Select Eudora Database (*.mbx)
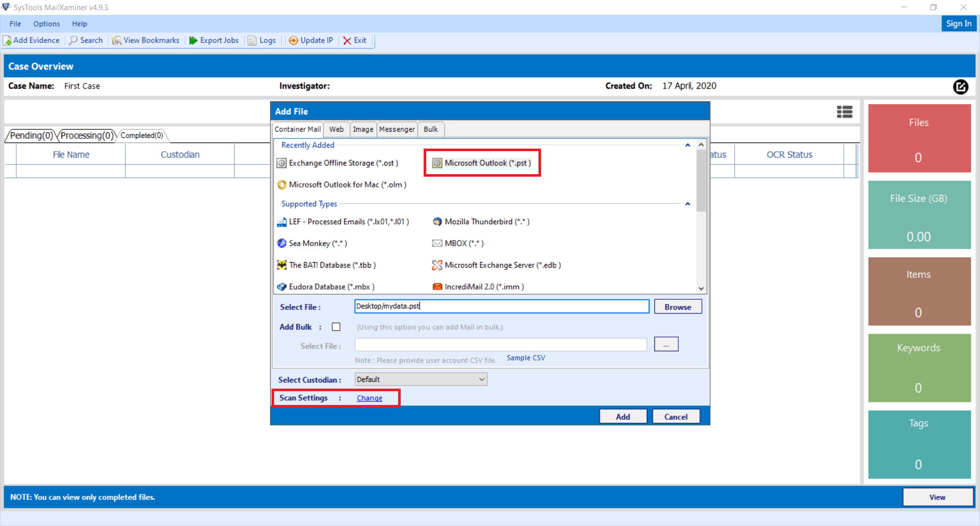The height and width of the screenshot is (526, 980). pos(326,286)
